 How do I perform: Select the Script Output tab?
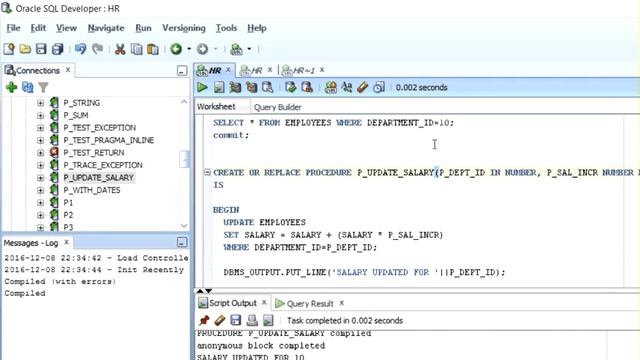coord(233,303)
